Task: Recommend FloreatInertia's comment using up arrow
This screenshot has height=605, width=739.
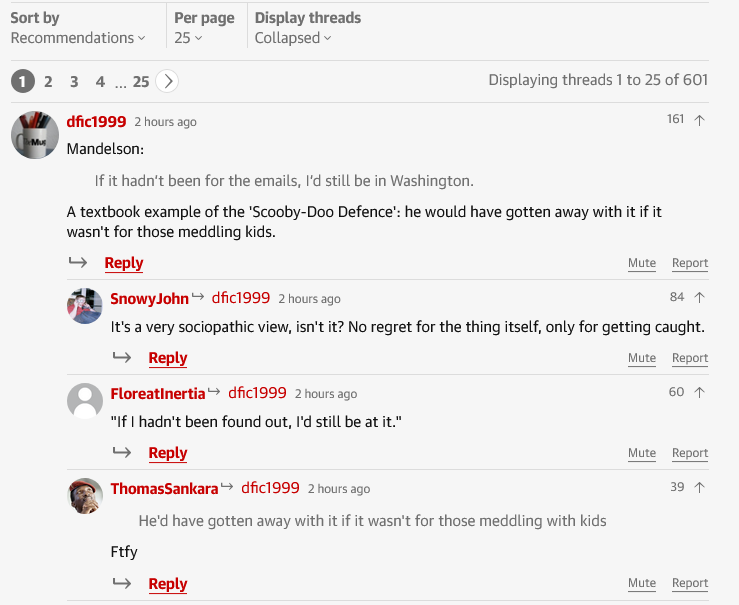Action: click(699, 392)
